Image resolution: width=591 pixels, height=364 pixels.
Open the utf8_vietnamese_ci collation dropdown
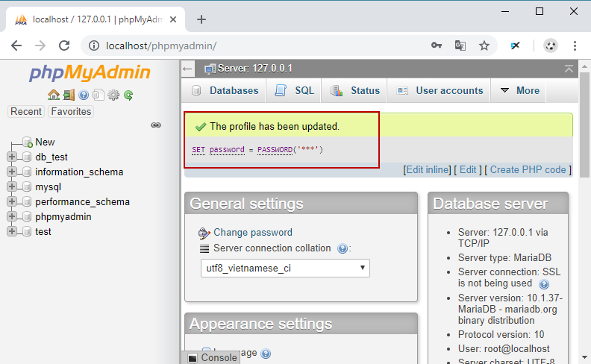pos(285,268)
